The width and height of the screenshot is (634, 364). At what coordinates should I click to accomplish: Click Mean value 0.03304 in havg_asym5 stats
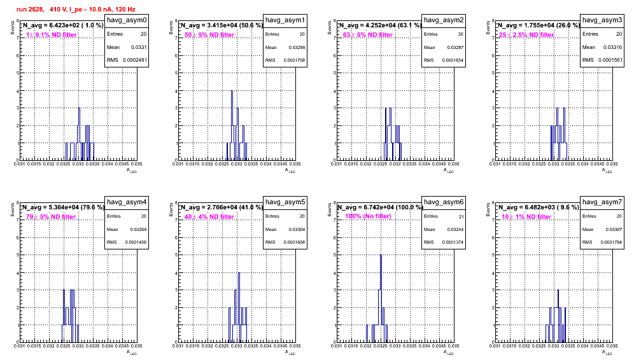297,229
